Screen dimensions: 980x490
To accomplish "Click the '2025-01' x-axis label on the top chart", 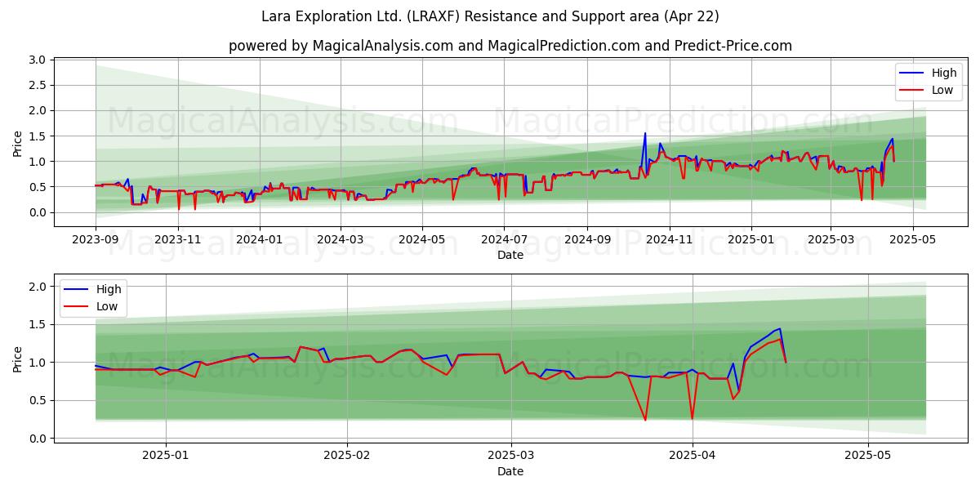I will coord(751,240).
